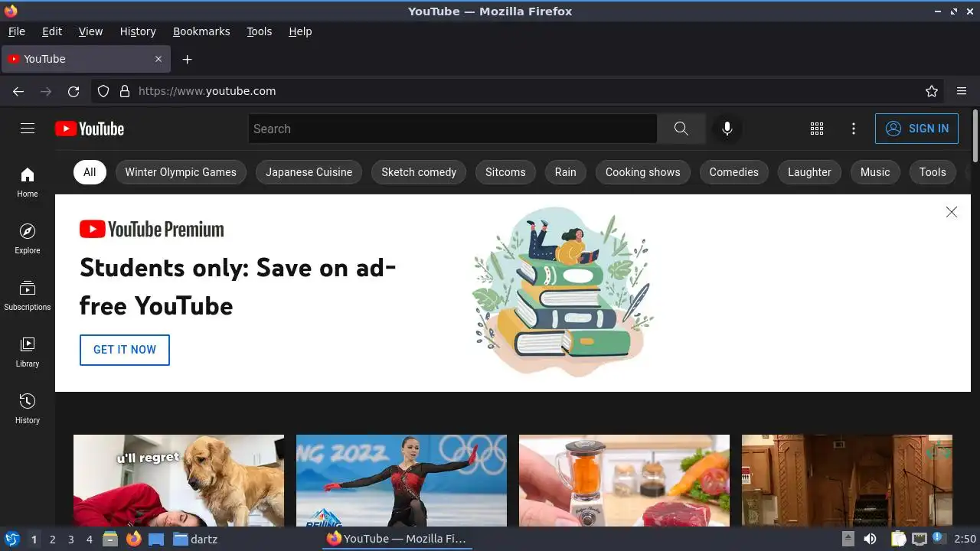
Task: Click the search magnifier button
Action: [681, 129]
